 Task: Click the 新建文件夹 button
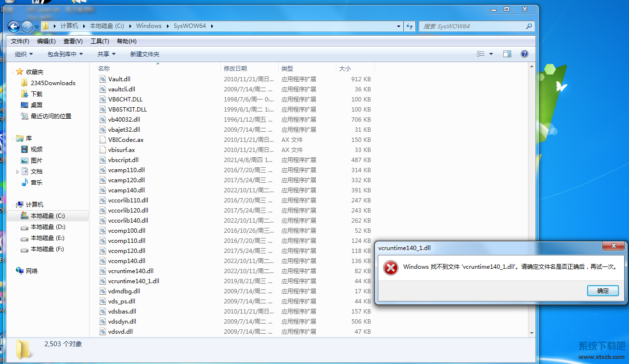tap(144, 54)
